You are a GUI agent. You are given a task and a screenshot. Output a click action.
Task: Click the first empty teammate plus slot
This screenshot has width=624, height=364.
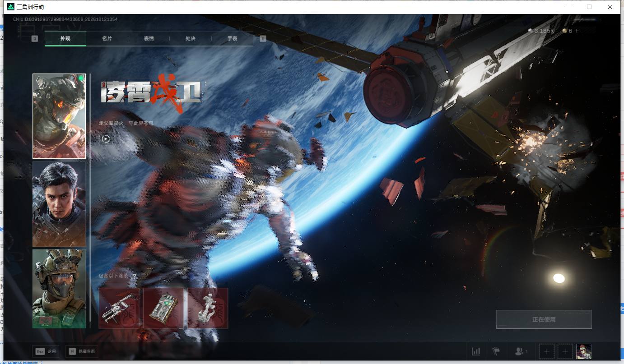tap(546, 351)
